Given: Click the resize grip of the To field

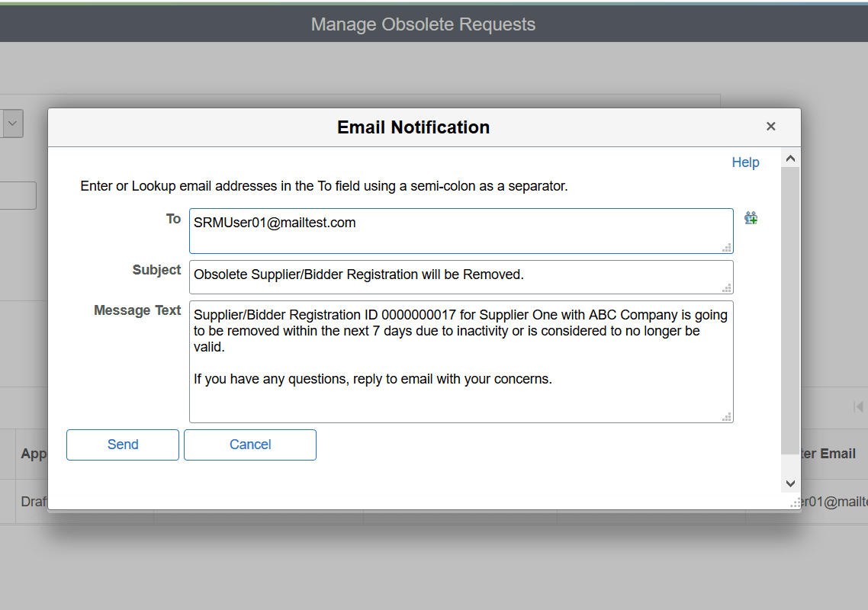Looking at the screenshot, I should click(726, 248).
